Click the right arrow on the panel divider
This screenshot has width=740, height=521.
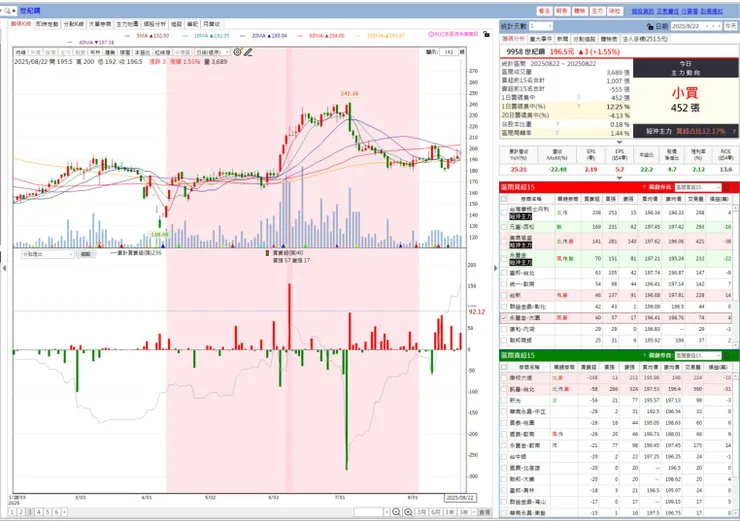(x=496, y=268)
